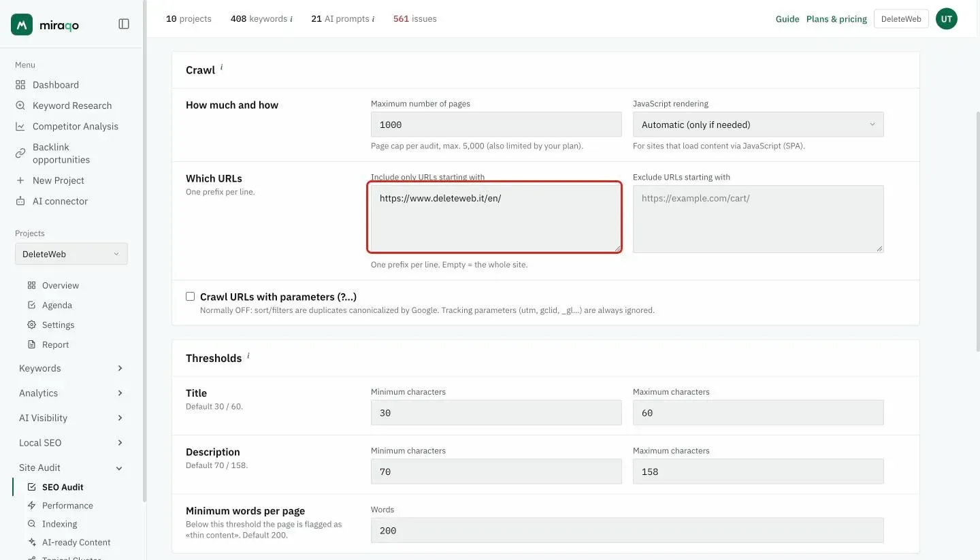The image size is (980, 560).
Task: Open the SEO Audit menu item
Action: pos(63,487)
